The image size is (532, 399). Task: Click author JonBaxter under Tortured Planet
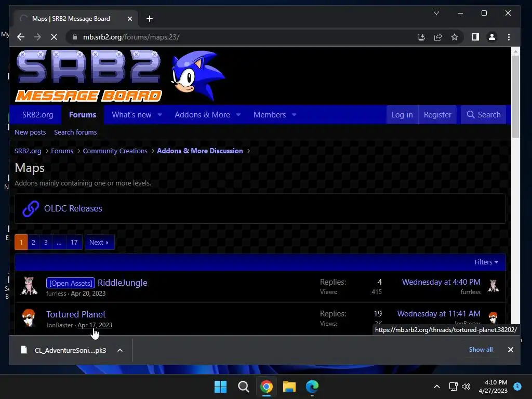click(x=59, y=325)
